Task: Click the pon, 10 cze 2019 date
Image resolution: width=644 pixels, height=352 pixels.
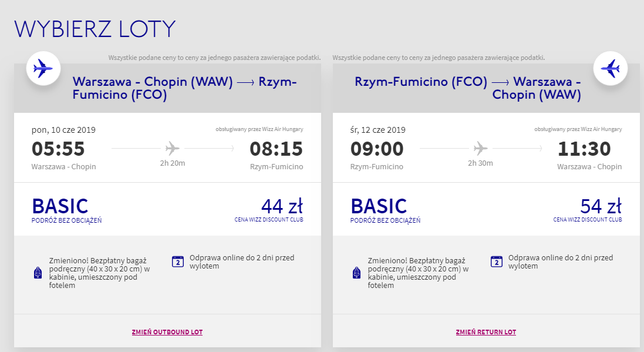Action: pyautogui.click(x=63, y=130)
